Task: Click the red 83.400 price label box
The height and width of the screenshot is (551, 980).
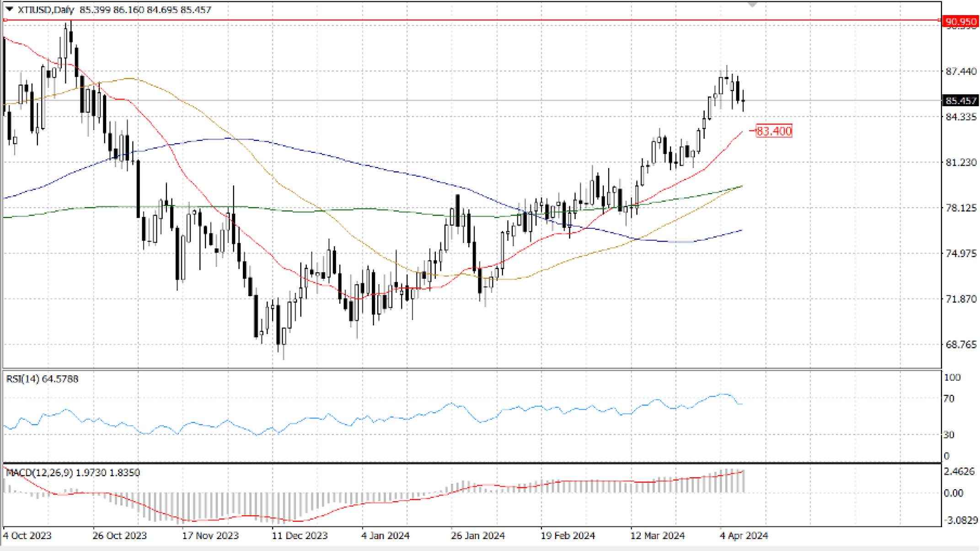Action: (x=774, y=131)
